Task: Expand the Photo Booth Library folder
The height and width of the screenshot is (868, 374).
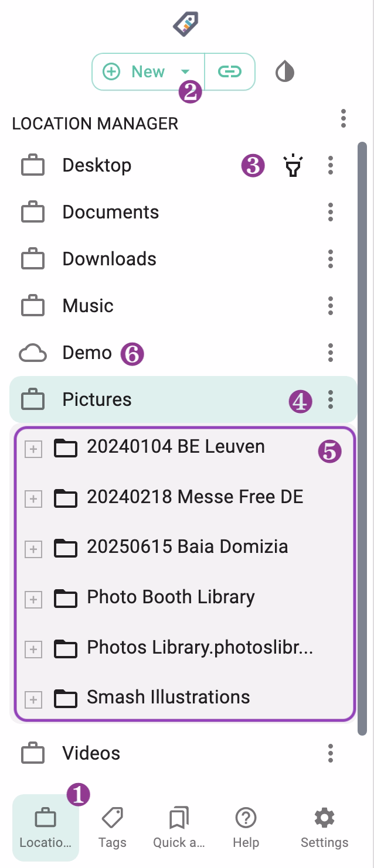Action: pos(33,599)
